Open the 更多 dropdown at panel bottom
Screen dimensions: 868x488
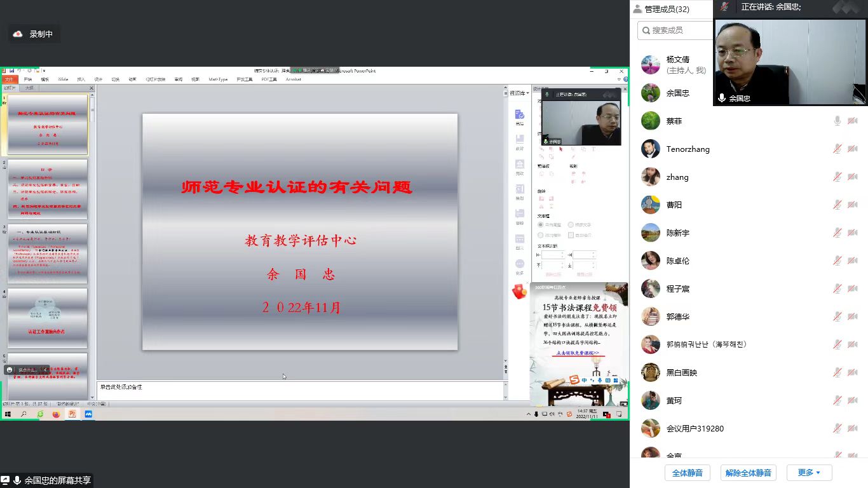(809, 473)
